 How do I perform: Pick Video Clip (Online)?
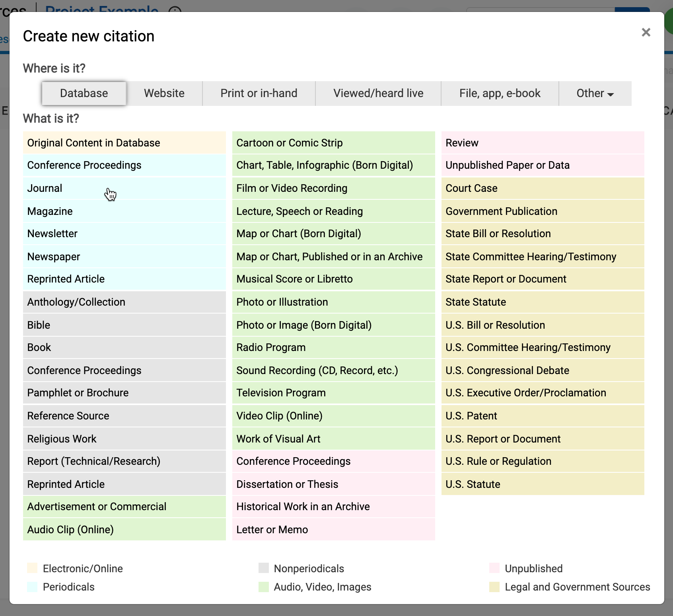334,416
